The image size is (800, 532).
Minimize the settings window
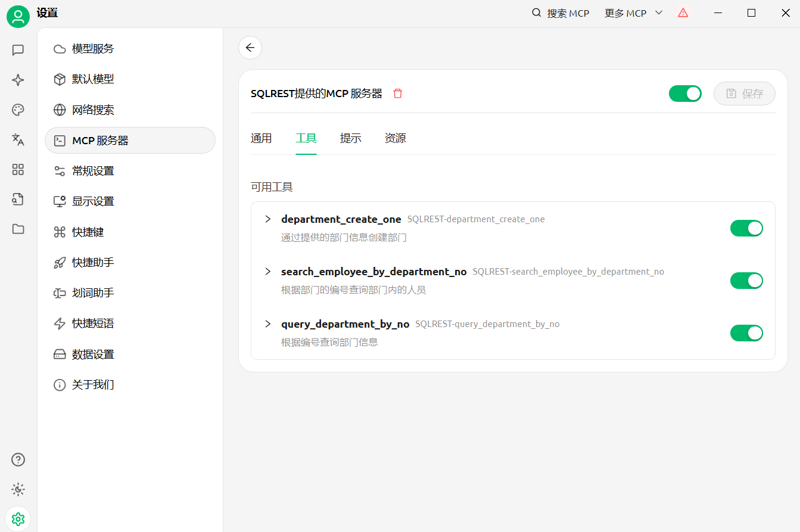point(717,13)
